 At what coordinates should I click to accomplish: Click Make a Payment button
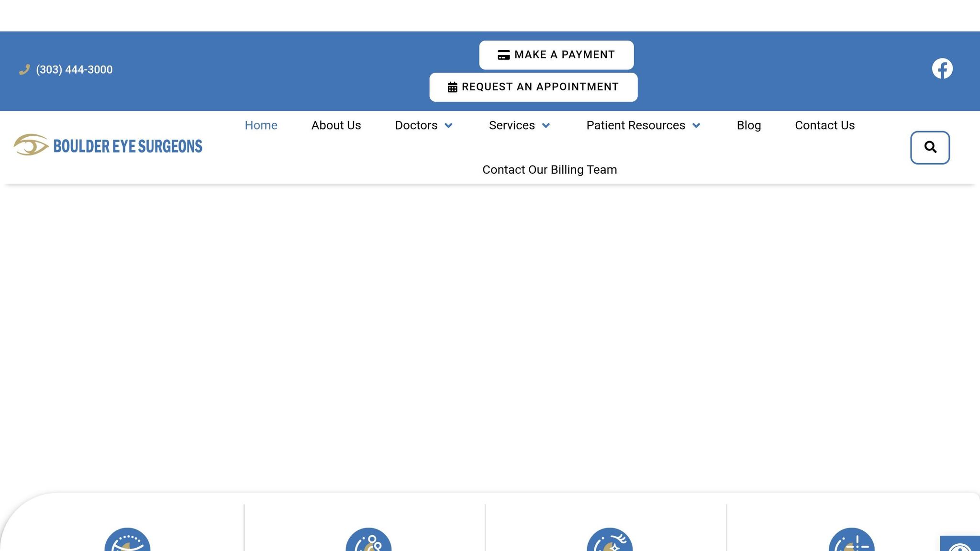pos(556,55)
